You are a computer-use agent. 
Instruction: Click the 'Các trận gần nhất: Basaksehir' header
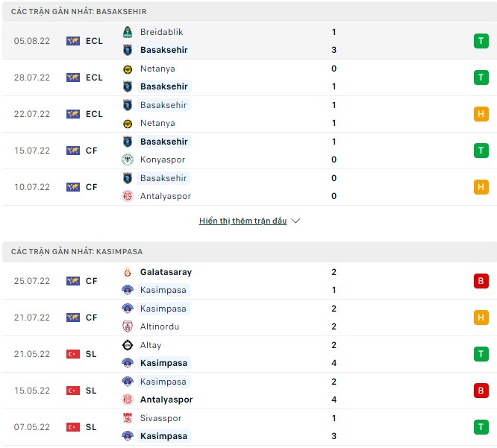pos(79,12)
